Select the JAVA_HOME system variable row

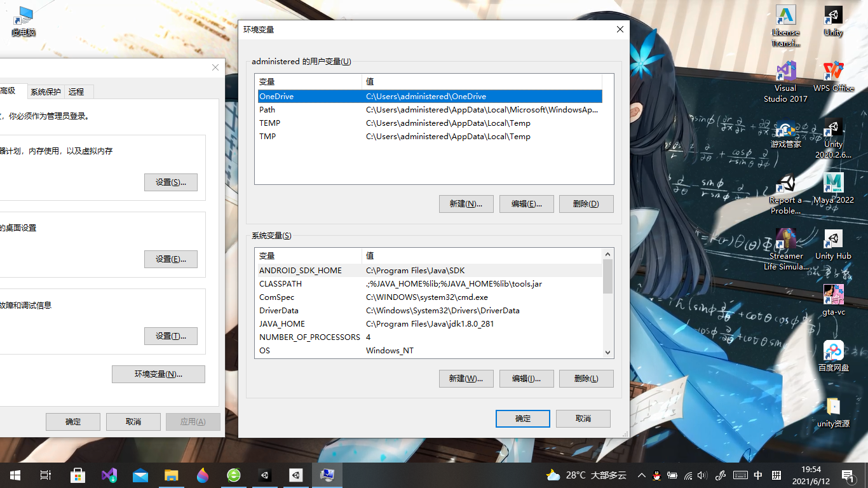(x=429, y=324)
